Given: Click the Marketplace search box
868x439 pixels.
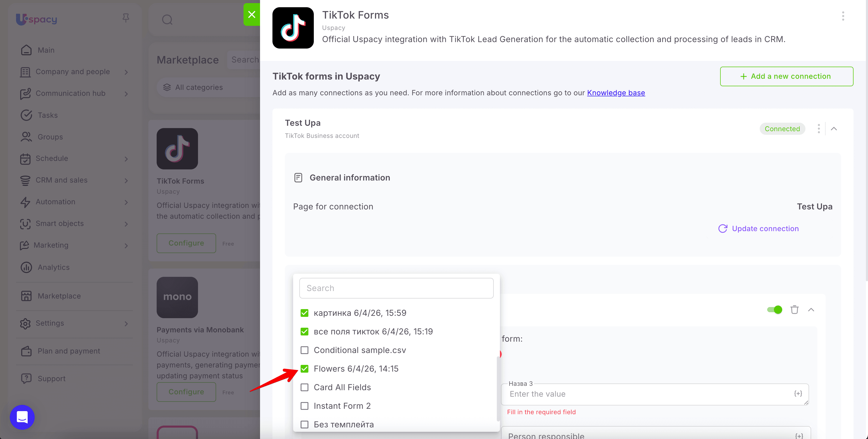Looking at the screenshot, I should (243, 60).
